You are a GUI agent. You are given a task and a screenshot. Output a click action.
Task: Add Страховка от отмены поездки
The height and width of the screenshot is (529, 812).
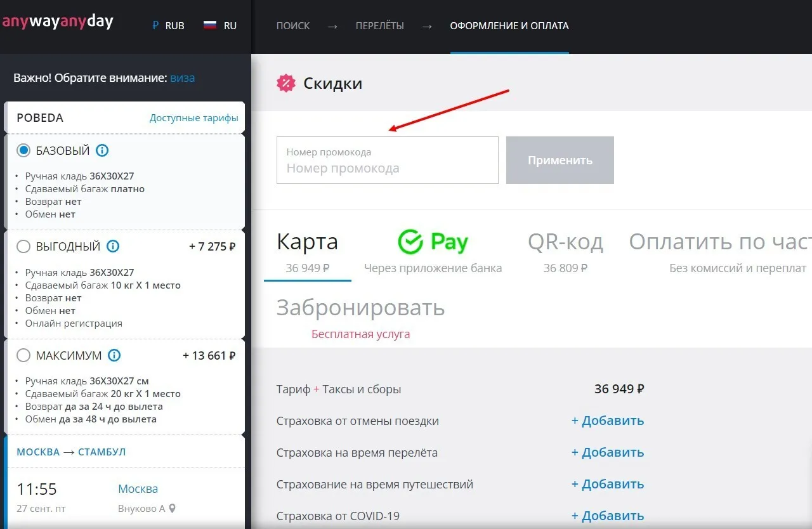tap(608, 421)
